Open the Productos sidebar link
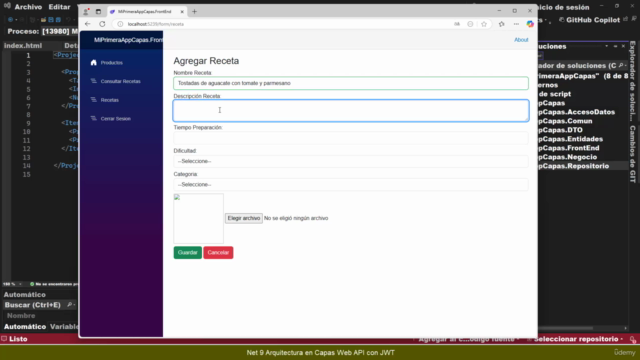Viewport: 640px width, 360px height. [111, 63]
